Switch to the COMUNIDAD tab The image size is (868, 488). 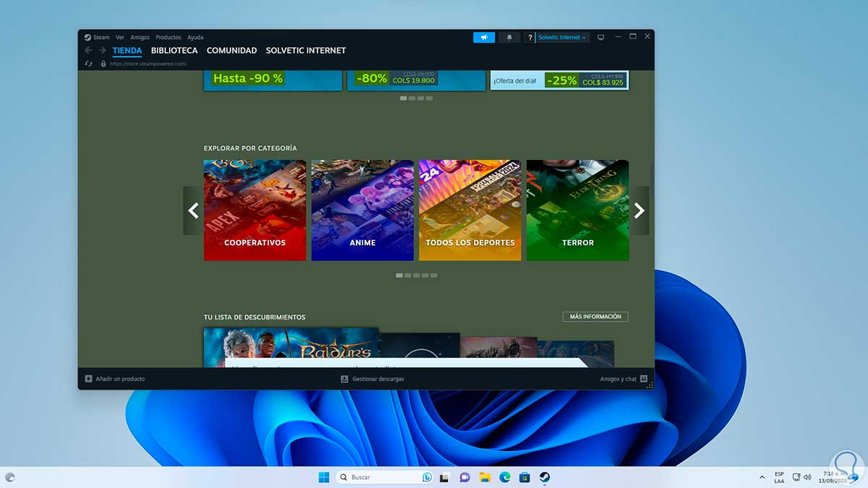(x=232, y=51)
